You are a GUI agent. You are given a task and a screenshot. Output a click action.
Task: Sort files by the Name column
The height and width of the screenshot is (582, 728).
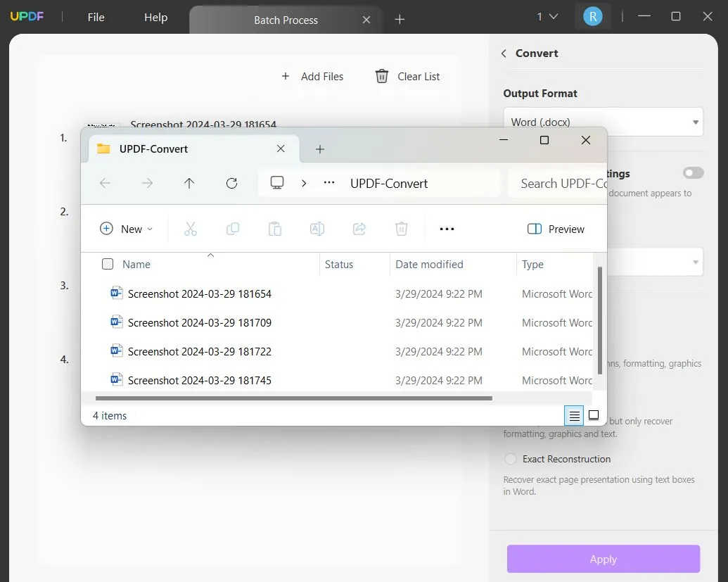[x=136, y=265]
